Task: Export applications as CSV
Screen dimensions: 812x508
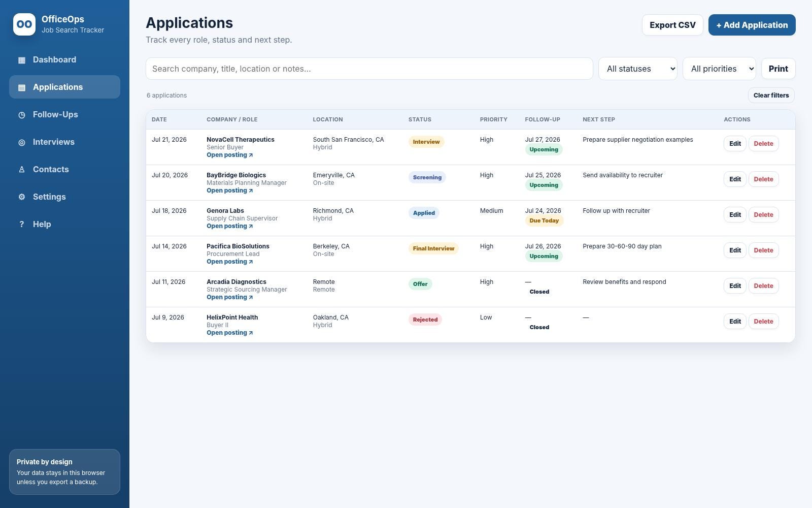Action: click(x=672, y=25)
